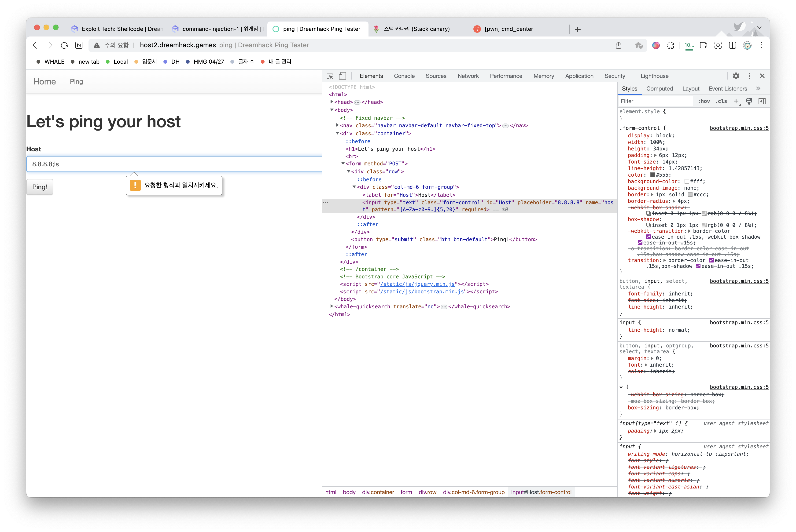Screen dimensions: 796x532
Task: Collapse the form method POST node
Action: pos(343,164)
